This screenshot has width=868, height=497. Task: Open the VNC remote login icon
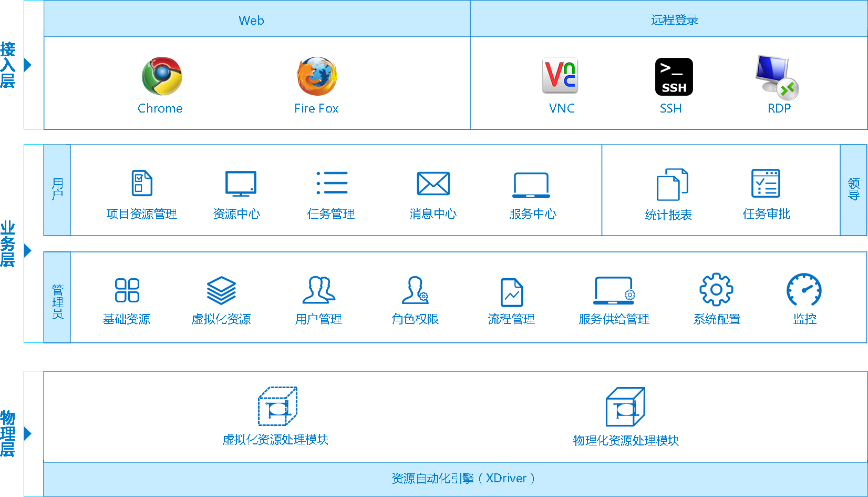tap(560, 76)
